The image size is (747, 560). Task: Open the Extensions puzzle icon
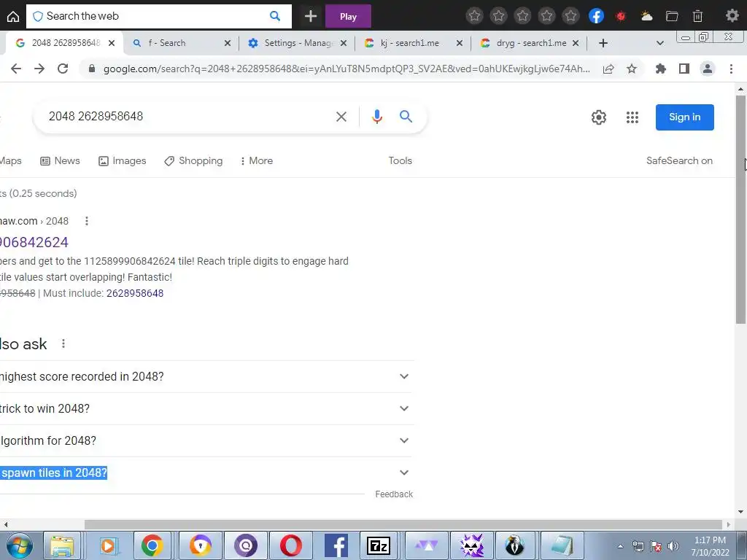tap(661, 69)
